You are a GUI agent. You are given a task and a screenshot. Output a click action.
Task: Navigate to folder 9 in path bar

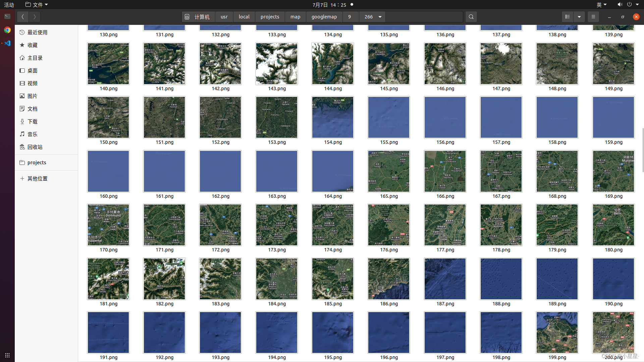(x=350, y=17)
